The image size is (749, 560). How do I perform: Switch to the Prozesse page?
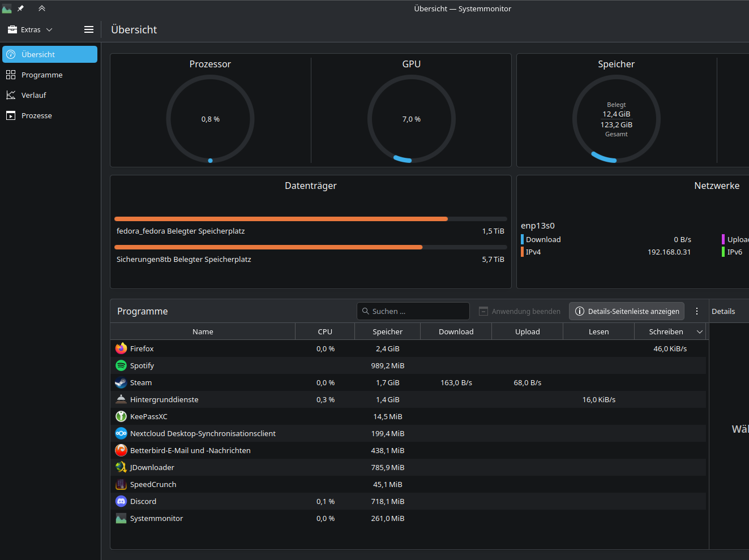click(x=50, y=115)
